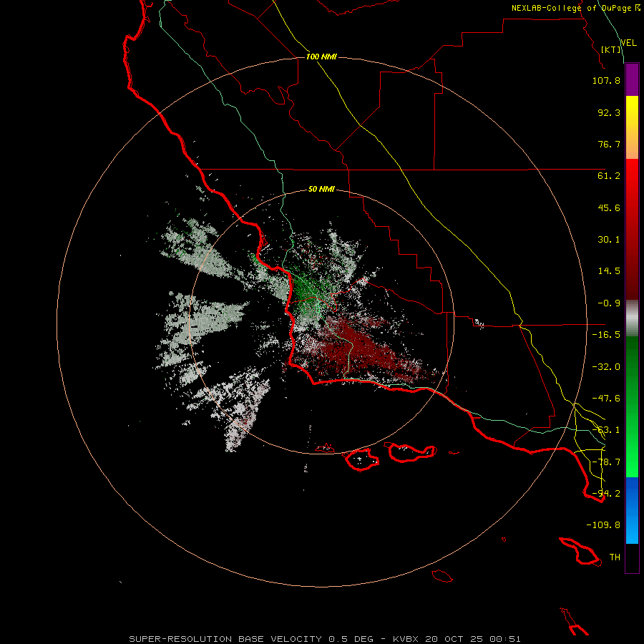The width and height of the screenshot is (644, 644).
Task: Click the yellow-orange segment of velocity color bar
Action: (x=632, y=127)
